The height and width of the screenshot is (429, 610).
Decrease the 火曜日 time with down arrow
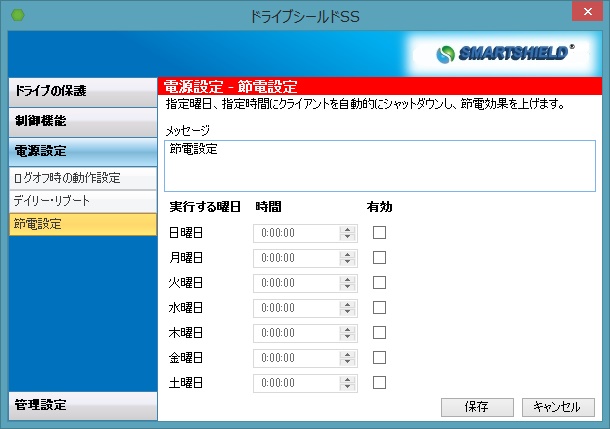coord(348,287)
